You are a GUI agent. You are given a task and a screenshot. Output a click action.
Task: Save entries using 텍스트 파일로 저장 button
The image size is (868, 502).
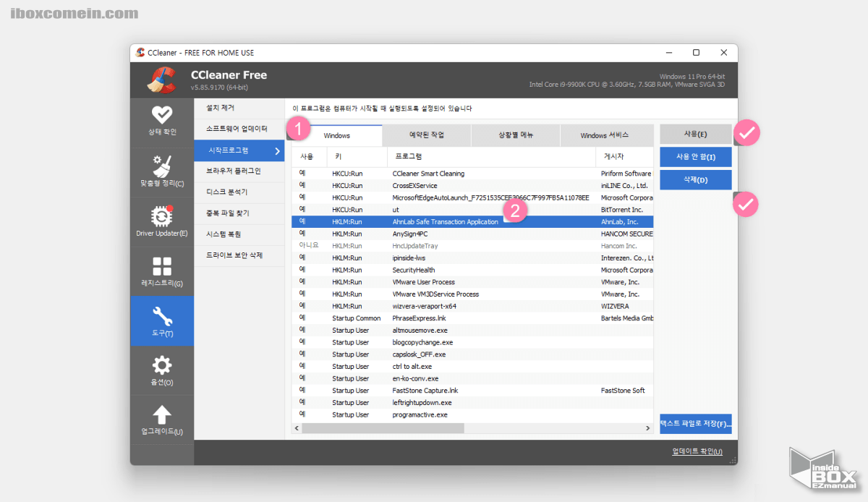[x=695, y=423]
